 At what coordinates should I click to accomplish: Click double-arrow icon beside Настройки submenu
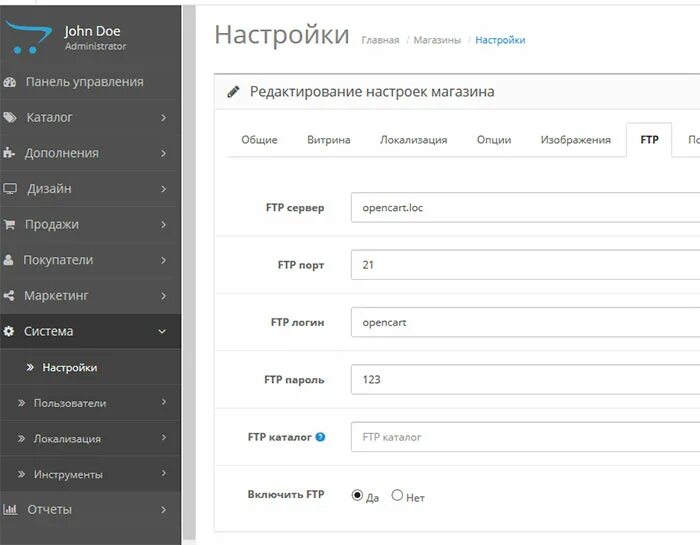30,367
